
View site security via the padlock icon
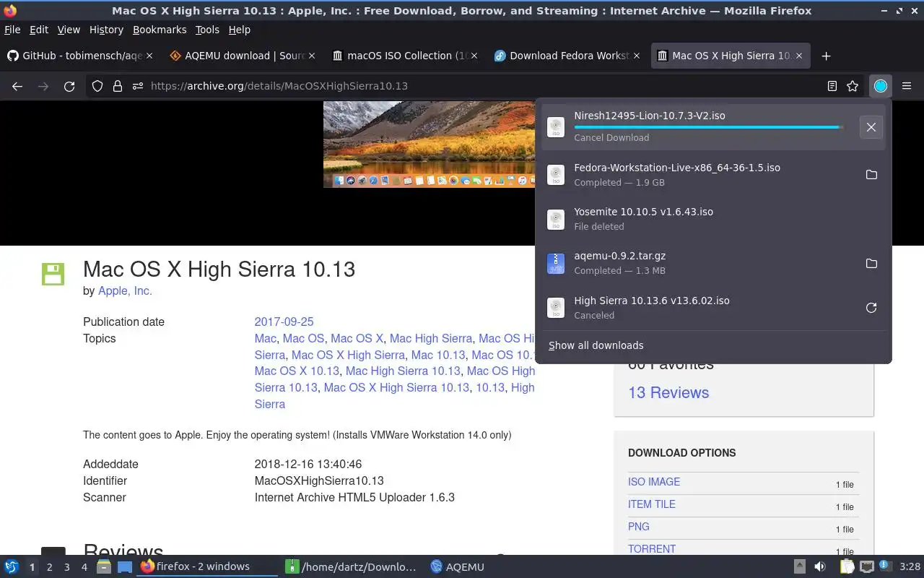(x=118, y=86)
